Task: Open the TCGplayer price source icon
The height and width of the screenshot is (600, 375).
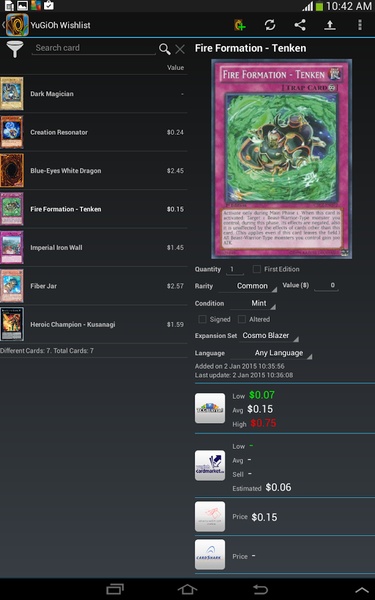Action: tap(210, 408)
